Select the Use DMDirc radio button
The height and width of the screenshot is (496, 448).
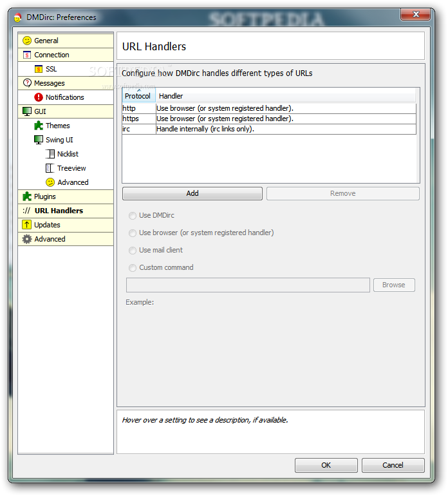pos(133,216)
